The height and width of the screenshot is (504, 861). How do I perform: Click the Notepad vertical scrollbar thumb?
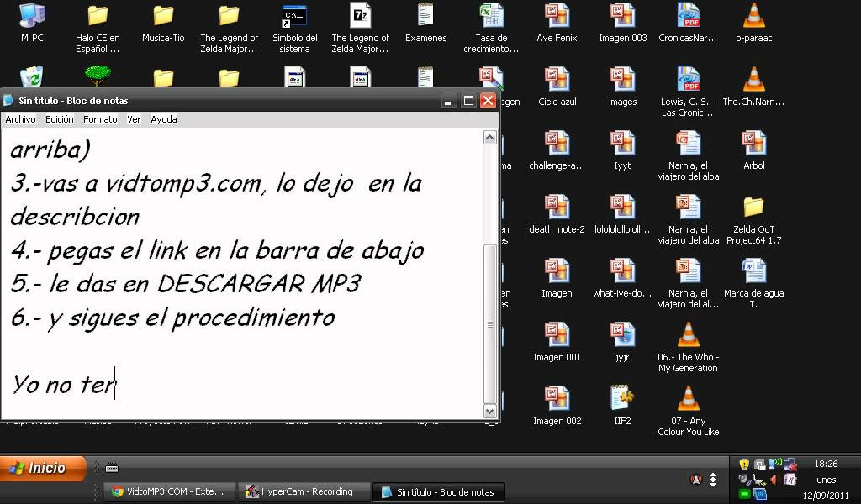(x=490, y=323)
